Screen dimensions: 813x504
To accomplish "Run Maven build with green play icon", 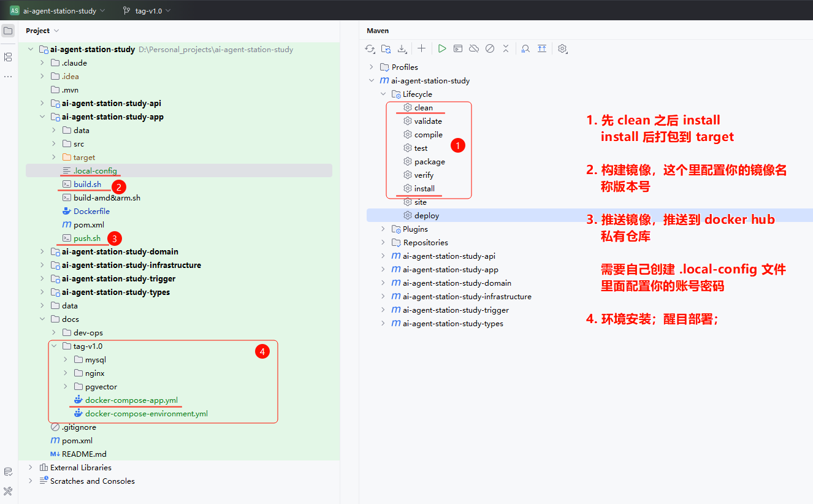I will 441,48.
